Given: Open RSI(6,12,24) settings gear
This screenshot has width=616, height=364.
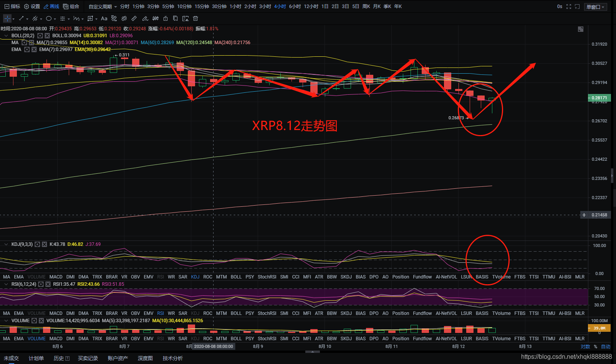Looking at the screenshot, I should pyautogui.click(x=41, y=284).
